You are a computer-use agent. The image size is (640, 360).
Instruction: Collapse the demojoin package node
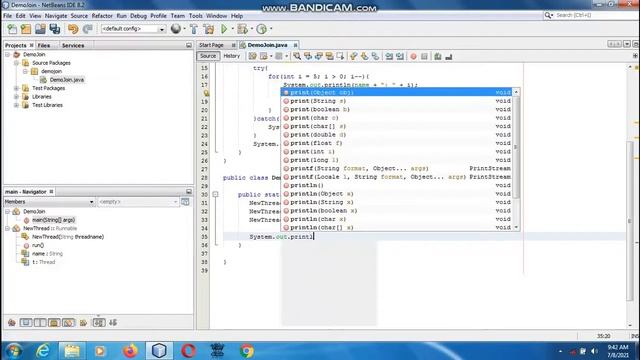click(25, 71)
